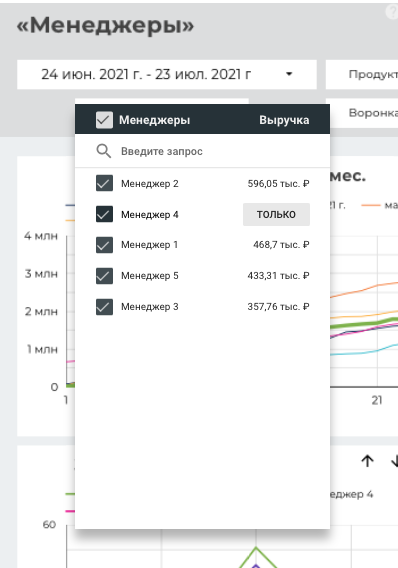Open the Воронка filter dropdown

tap(364, 113)
